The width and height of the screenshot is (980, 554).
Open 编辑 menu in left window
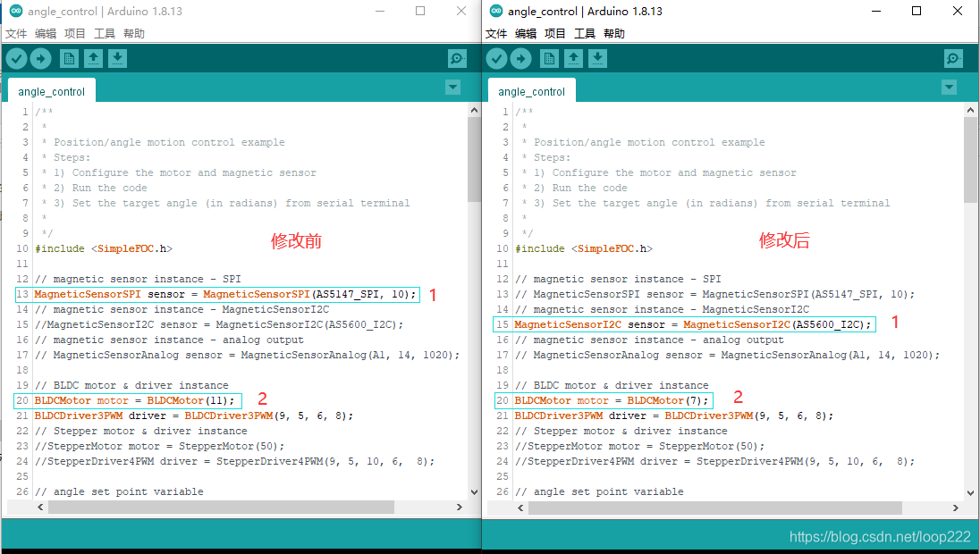[x=46, y=34]
